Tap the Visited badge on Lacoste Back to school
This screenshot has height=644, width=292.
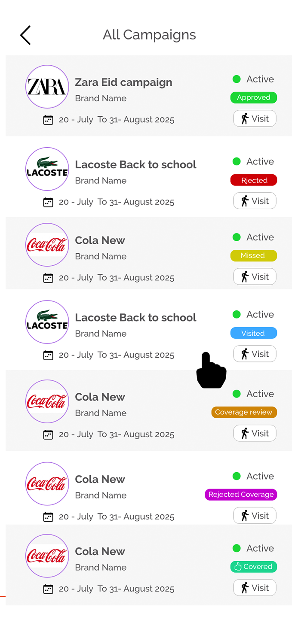[254, 333]
